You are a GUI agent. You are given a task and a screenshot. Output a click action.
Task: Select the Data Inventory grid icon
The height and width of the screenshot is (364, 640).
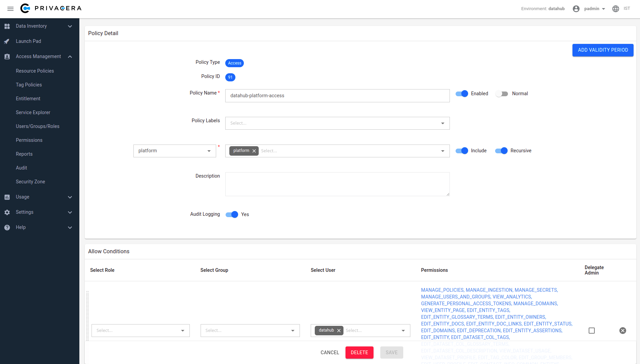click(7, 26)
